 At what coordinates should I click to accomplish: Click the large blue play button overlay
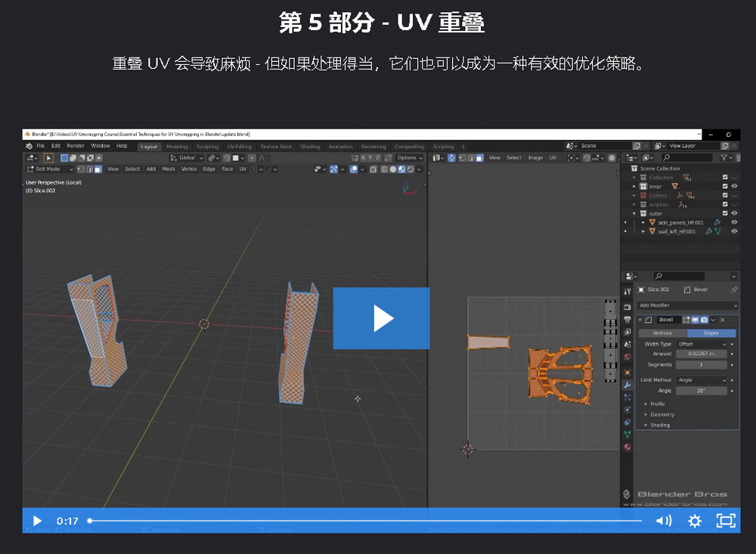[381, 318]
